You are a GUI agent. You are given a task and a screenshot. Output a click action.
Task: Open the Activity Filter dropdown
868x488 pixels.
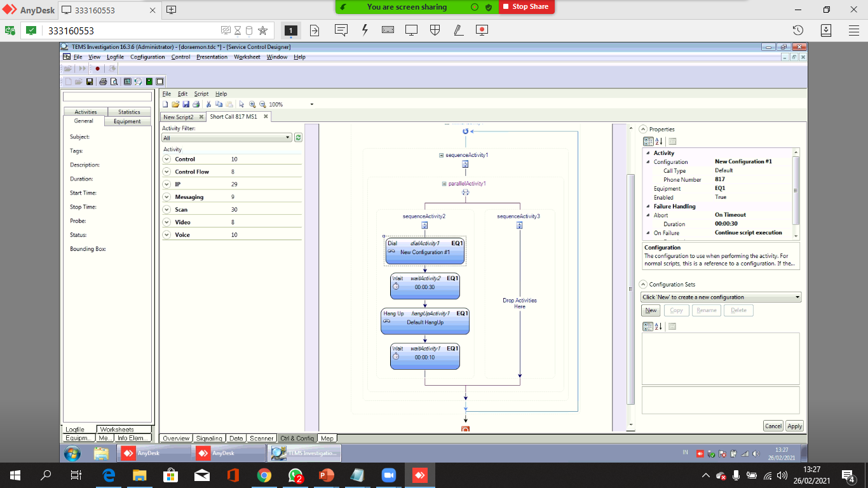[x=288, y=137]
